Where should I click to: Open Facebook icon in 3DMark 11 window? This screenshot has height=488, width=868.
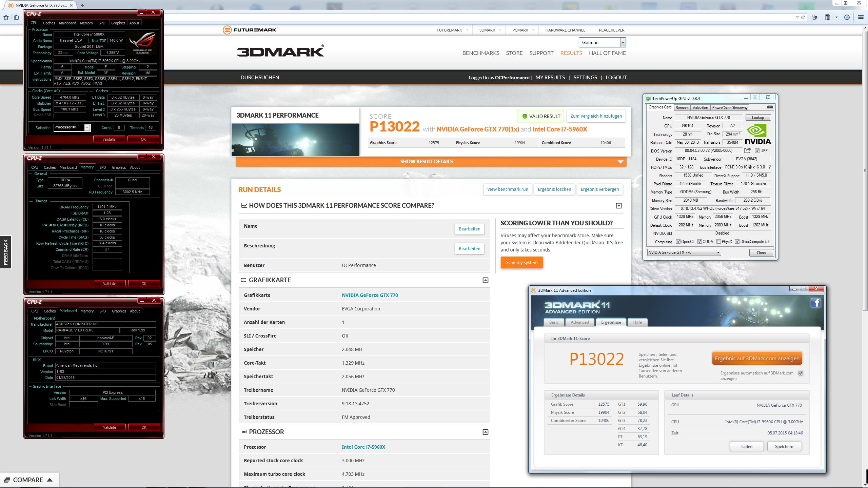click(x=815, y=303)
